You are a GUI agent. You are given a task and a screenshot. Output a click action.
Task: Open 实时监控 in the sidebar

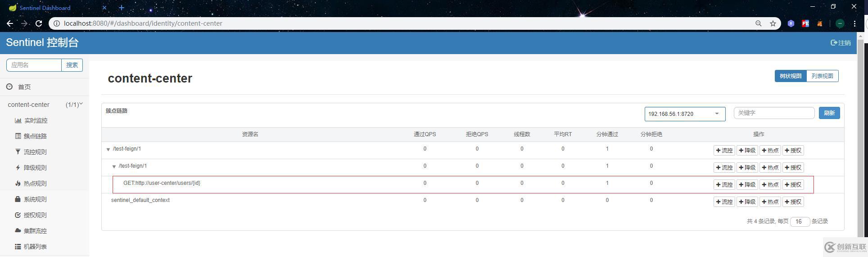click(x=31, y=120)
